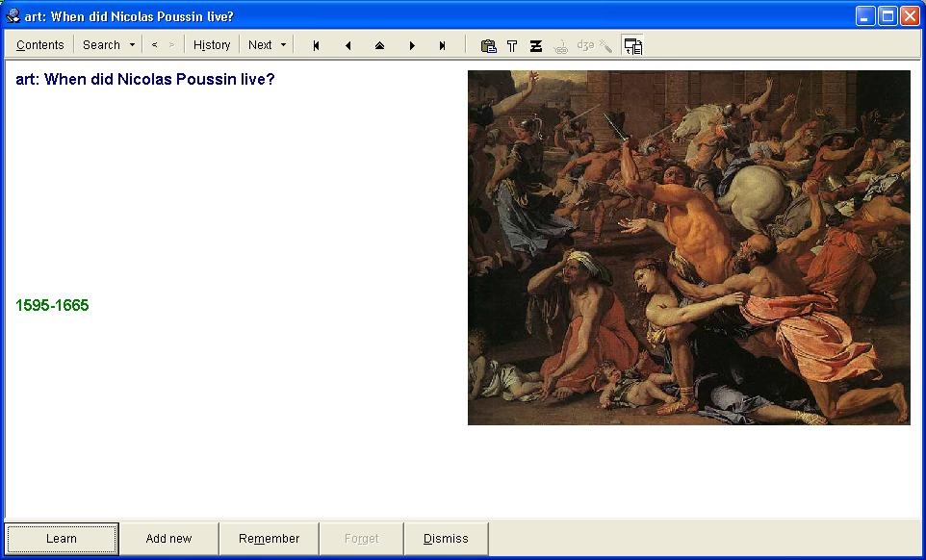This screenshot has width=926, height=560.
Task: Expand the Search dropdown arrow
Action: click(x=132, y=45)
